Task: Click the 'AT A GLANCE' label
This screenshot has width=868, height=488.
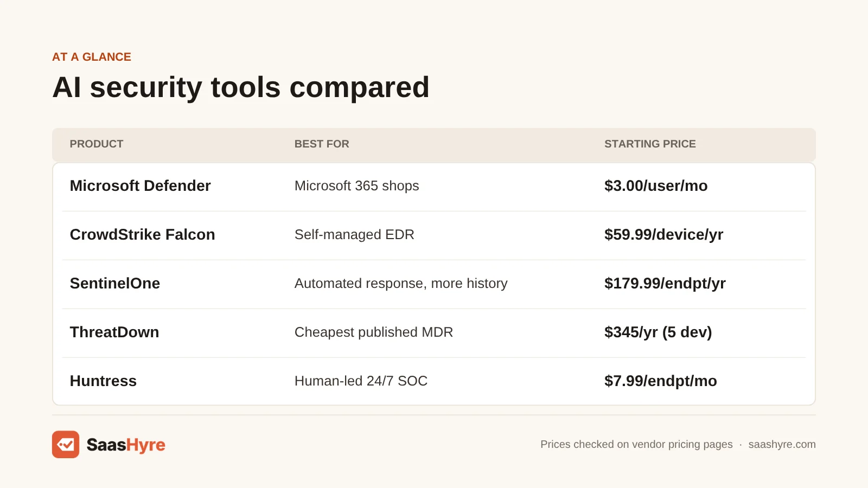Action: 92,57
